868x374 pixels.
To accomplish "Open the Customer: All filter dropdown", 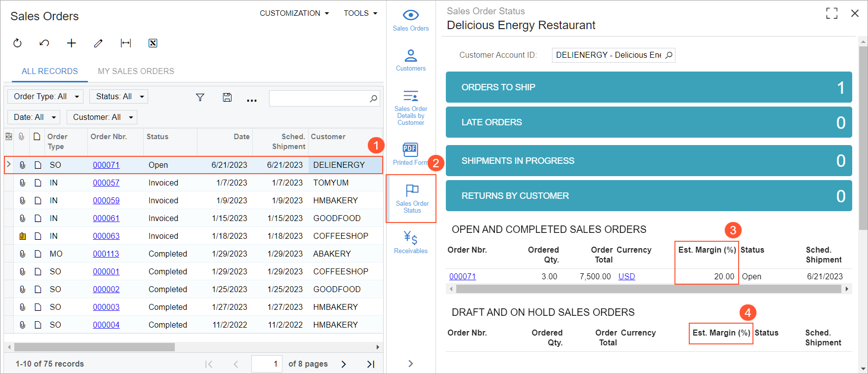I will [102, 117].
